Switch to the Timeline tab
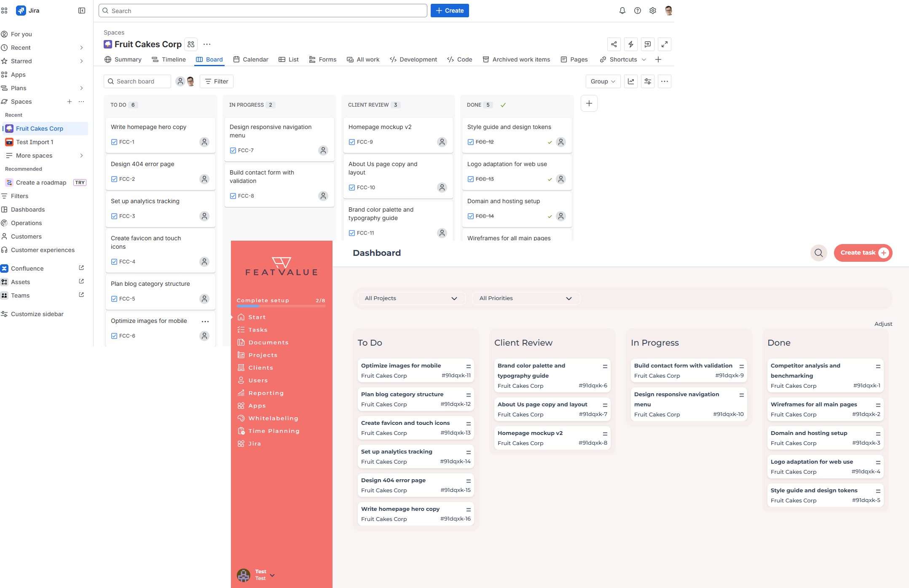Screen dimensions: 909x588 (x=169, y=59)
